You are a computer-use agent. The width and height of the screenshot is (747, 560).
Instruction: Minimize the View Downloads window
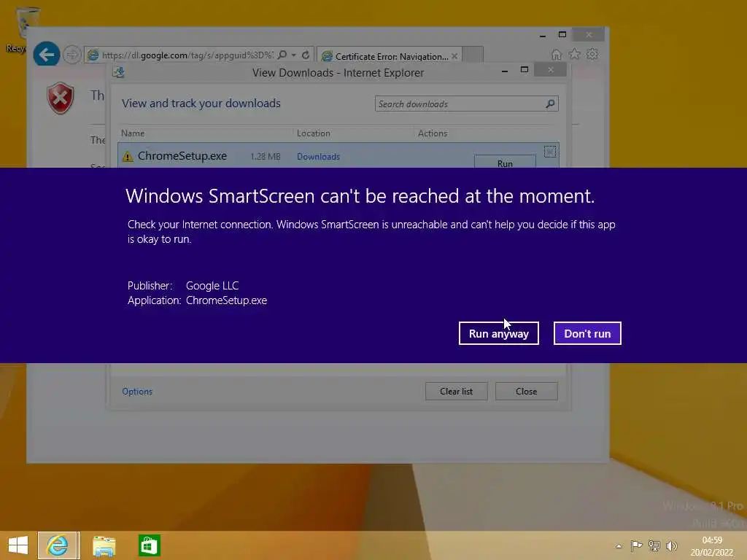pos(505,71)
